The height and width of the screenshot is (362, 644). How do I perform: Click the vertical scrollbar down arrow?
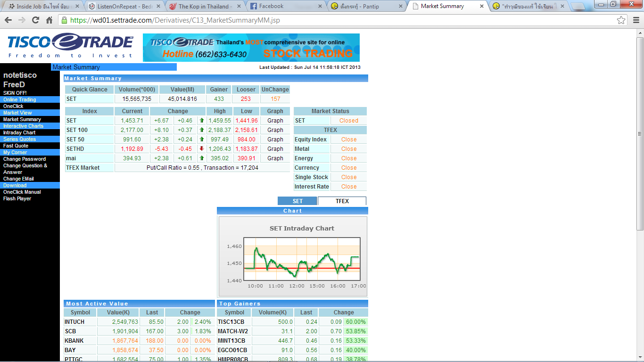click(640, 358)
